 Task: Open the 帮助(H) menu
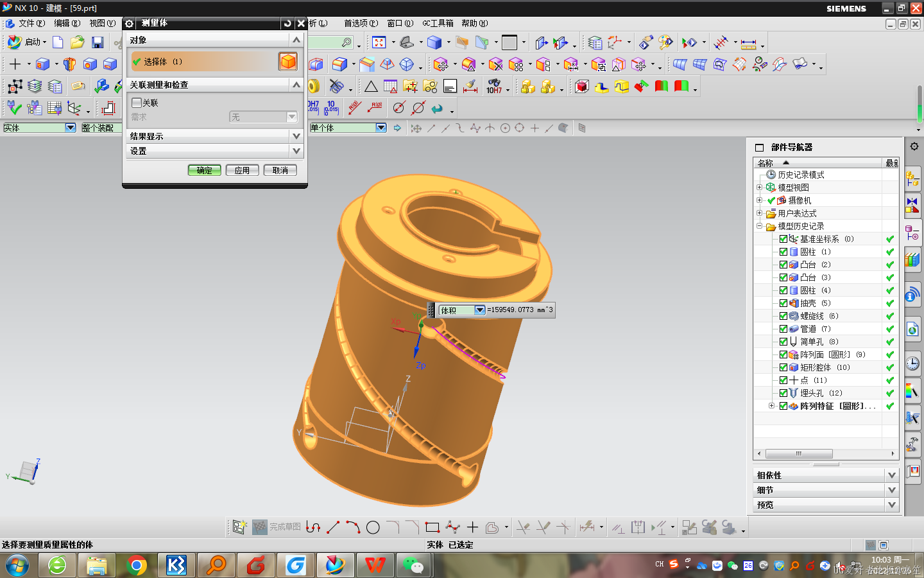[475, 23]
